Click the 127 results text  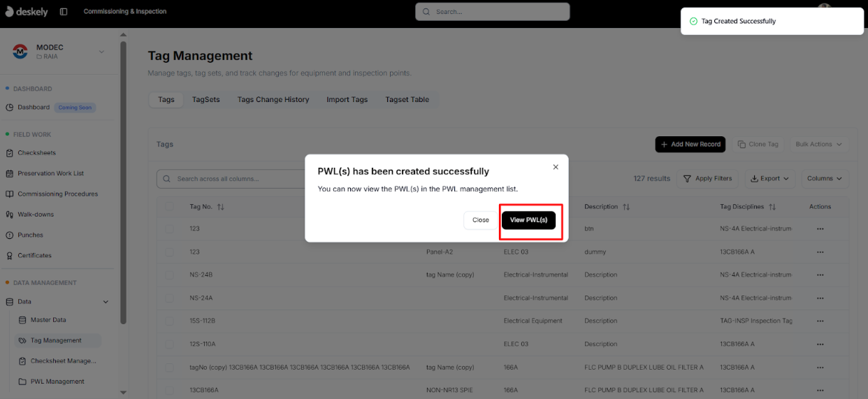(651, 179)
